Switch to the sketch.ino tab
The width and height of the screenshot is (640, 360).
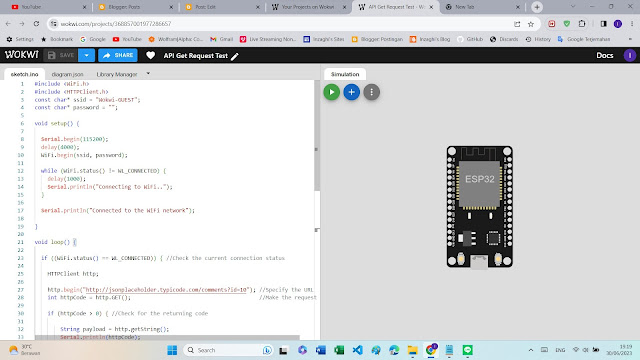pyautogui.click(x=24, y=74)
